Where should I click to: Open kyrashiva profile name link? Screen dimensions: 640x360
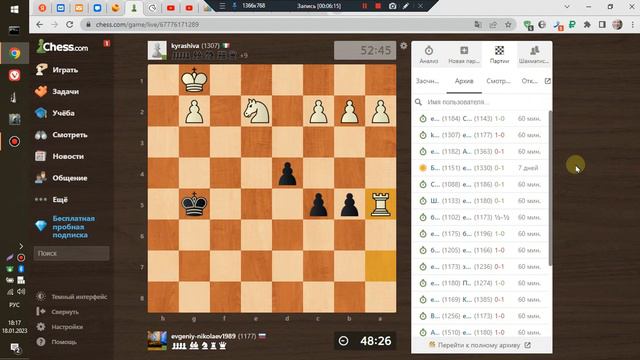pos(185,46)
